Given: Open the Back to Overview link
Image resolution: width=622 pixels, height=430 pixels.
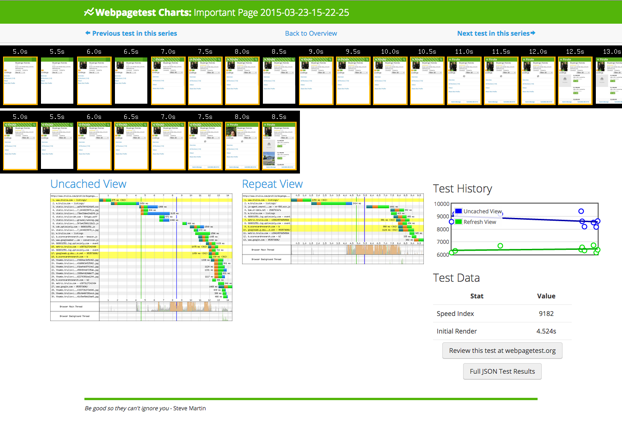Looking at the screenshot, I should (x=310, y=33).
